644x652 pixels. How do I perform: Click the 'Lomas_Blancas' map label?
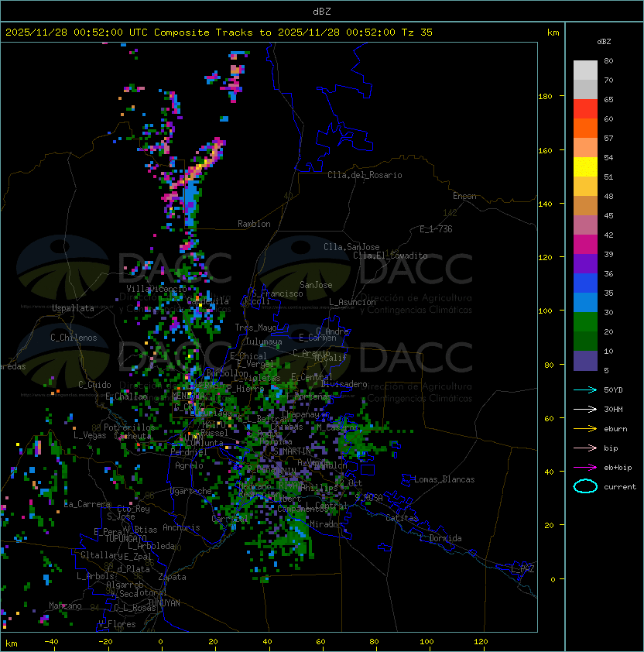[444, 479]
